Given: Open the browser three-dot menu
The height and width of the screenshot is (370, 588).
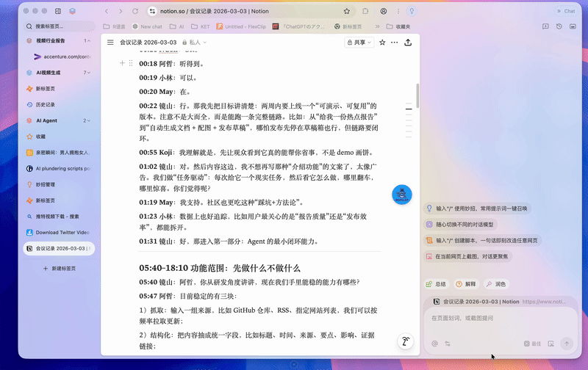Looking at the screenshot, I should (398, 11).
